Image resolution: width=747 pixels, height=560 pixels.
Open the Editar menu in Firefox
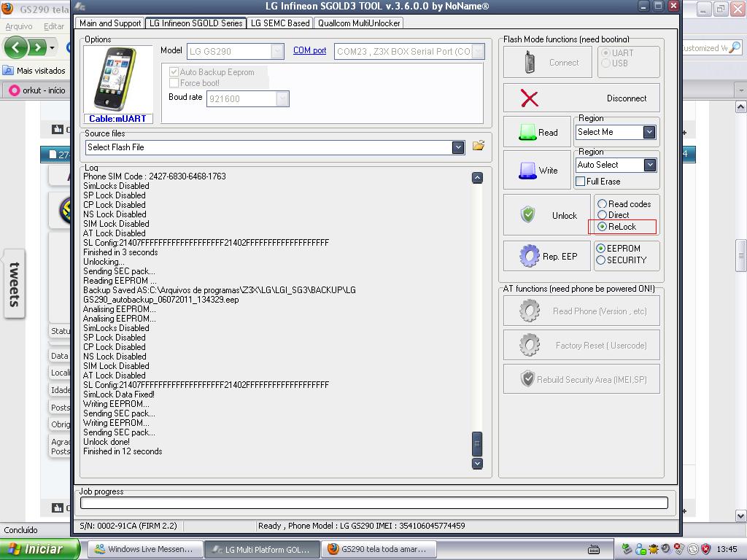(x=54, y=26)
